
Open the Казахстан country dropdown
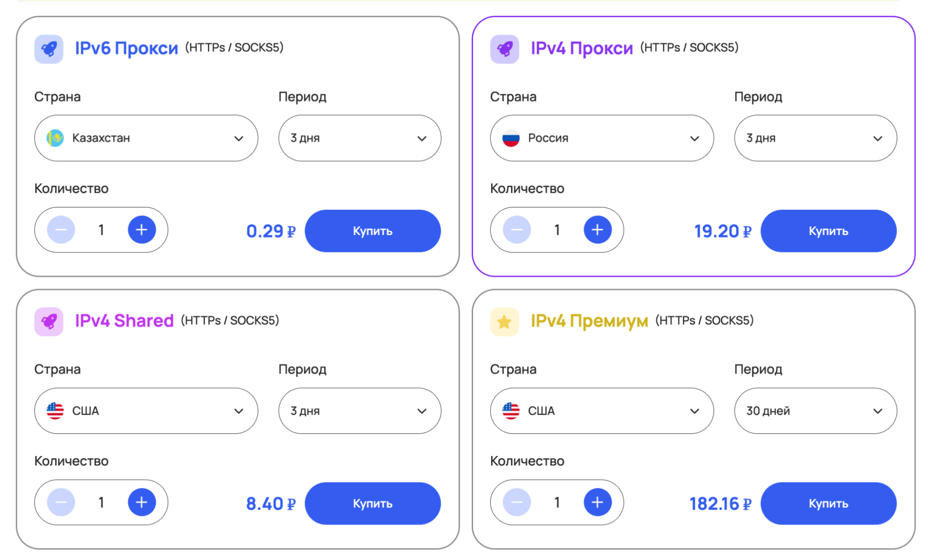[146, 138]
